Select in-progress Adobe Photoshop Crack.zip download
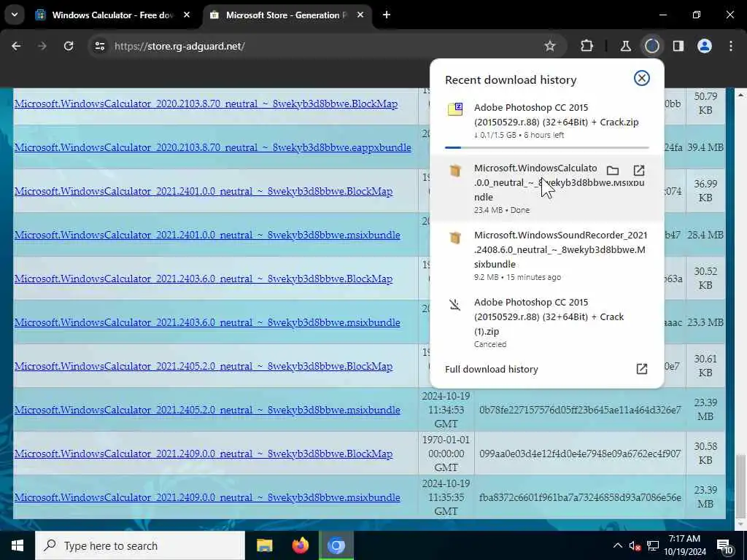The width and height of the screenshot is (747, 560). click(547, 121)
